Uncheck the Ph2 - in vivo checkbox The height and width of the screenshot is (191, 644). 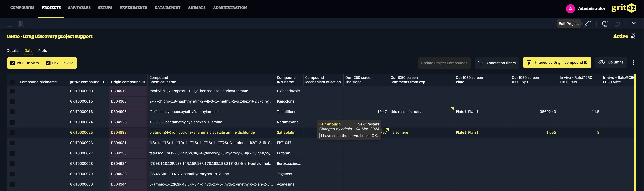tap(48, 63)
